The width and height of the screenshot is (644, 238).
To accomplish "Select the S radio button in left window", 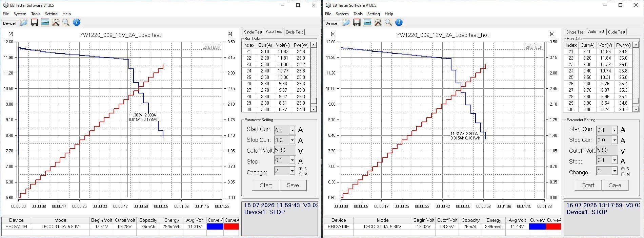I will [301, 169].
